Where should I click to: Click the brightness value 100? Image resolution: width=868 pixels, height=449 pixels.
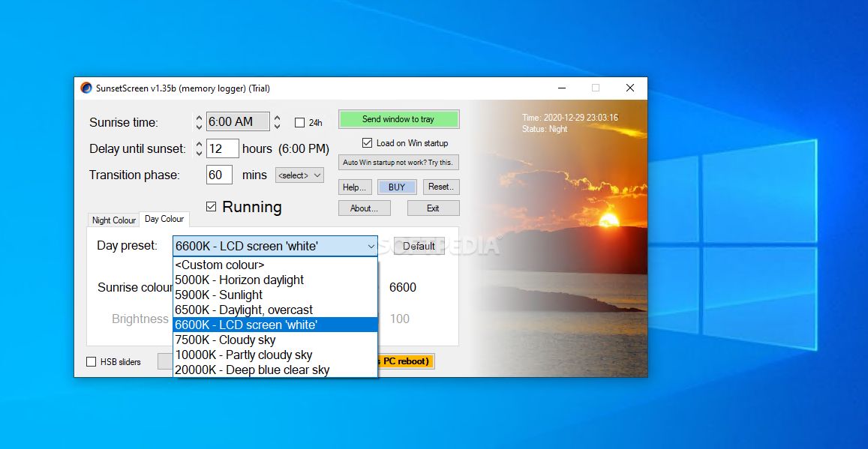point(400,319)
